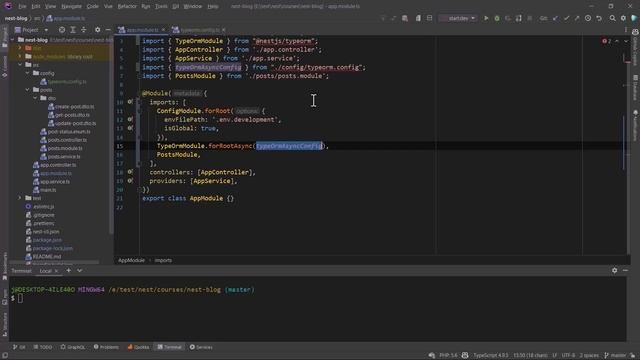Expand the node_modules folder in tree

tap(20, 56)
